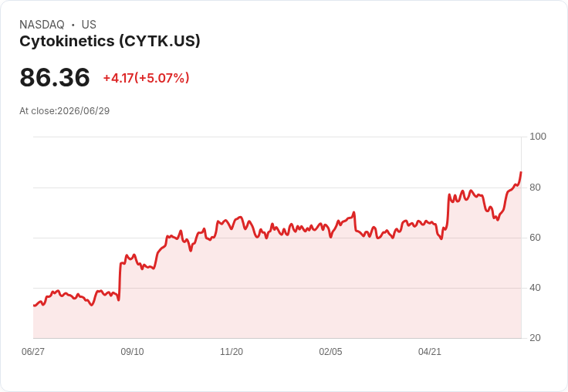
Task: Click the 40 y-axis price label
Action: 535,288
